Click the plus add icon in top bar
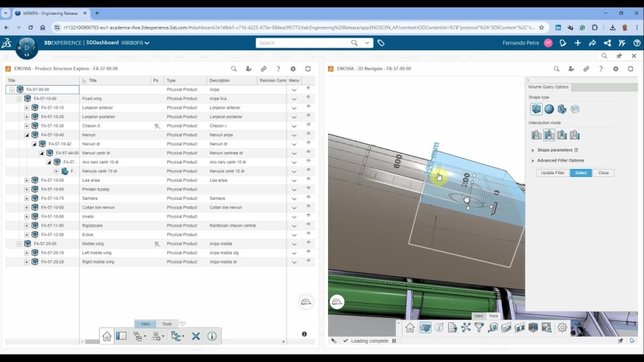This screenshot has height=362, width=644. 578,43
